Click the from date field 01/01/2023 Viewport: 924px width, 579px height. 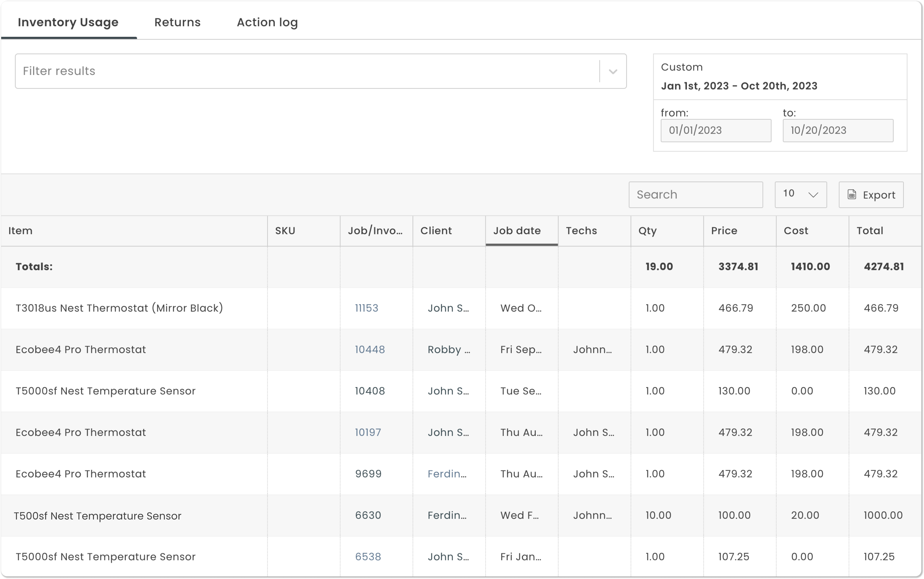click(x=716, y=131)
